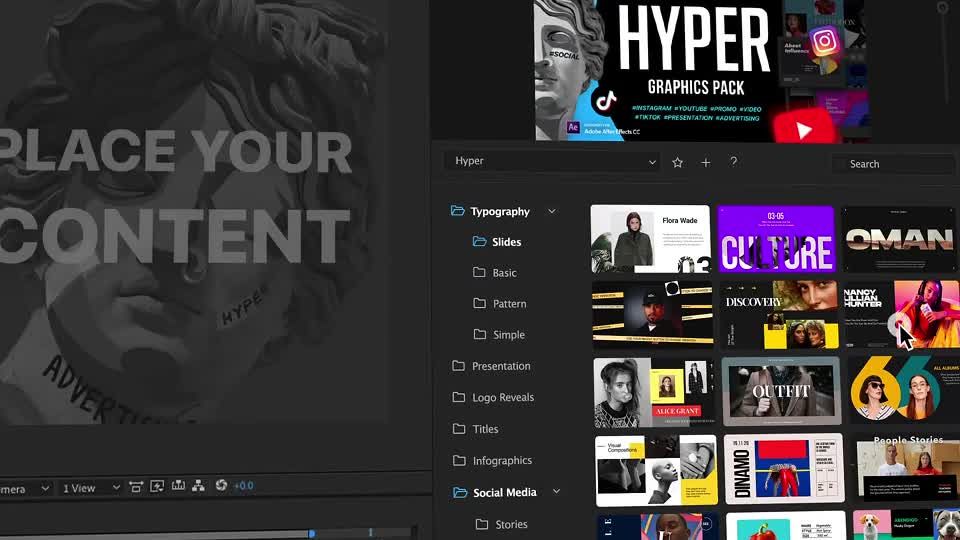Select the purple CULTURE slide thumbnail
This screenshot has height=540, width=960.
click(x=776, y=239)
